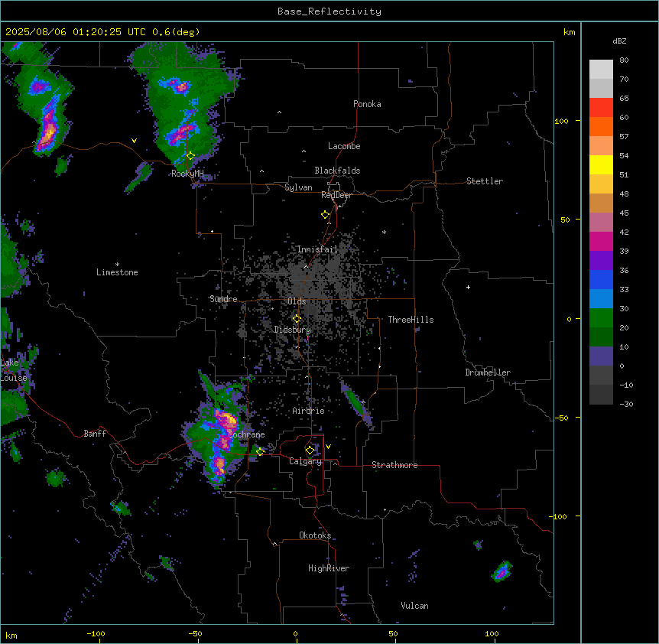Click the Calgary city label

[306, 461]
